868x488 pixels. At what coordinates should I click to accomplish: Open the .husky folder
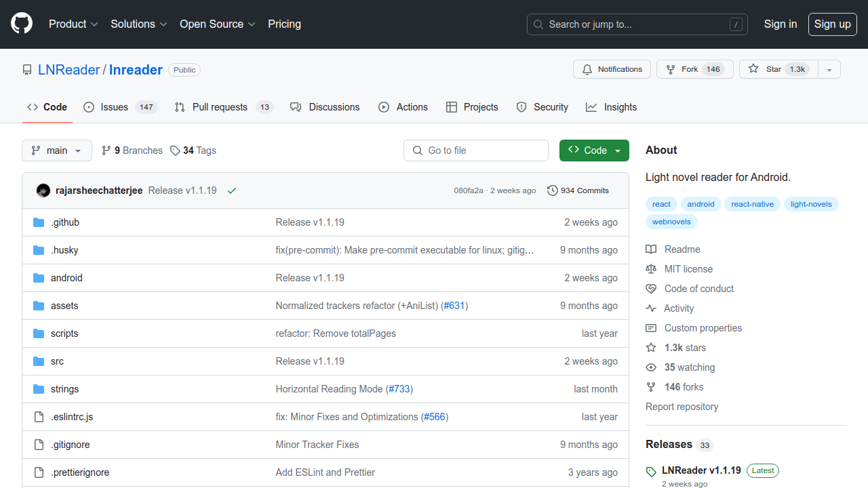point(64,250)
